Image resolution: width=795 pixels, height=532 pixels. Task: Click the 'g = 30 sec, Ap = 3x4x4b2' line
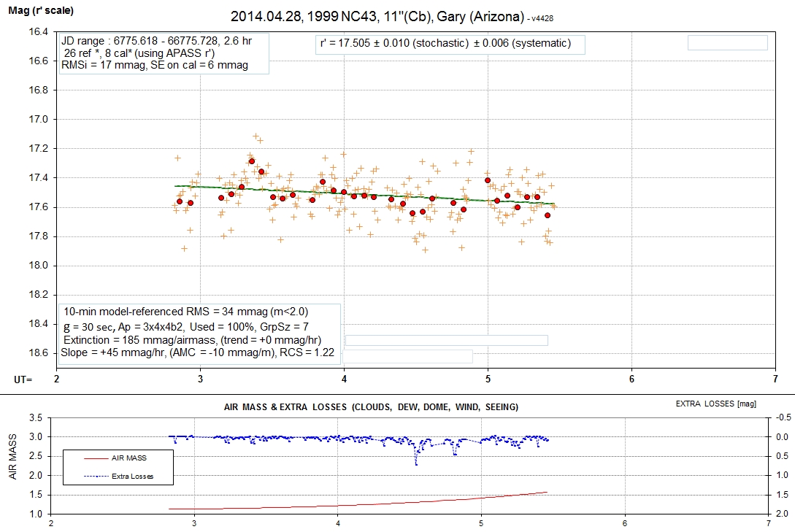pos(185,327)
